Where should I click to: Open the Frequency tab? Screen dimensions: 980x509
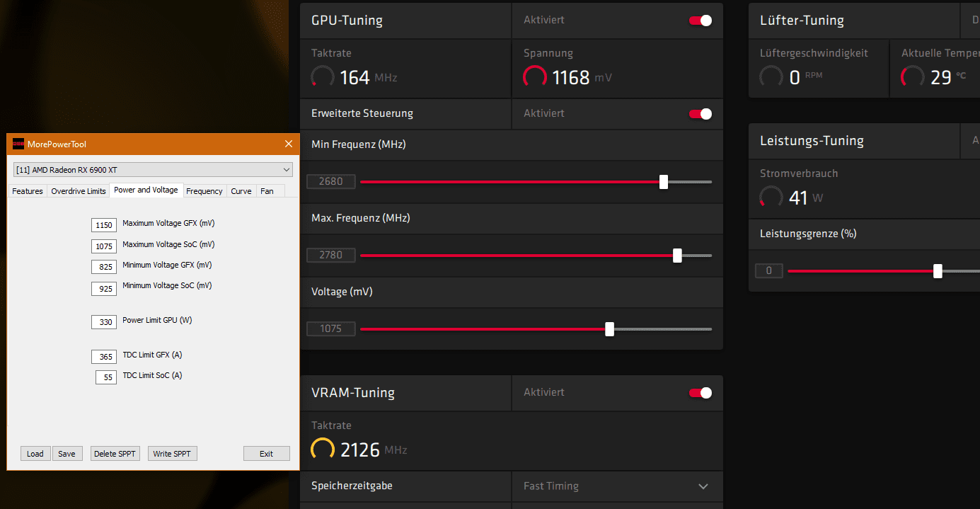point(204,191)
